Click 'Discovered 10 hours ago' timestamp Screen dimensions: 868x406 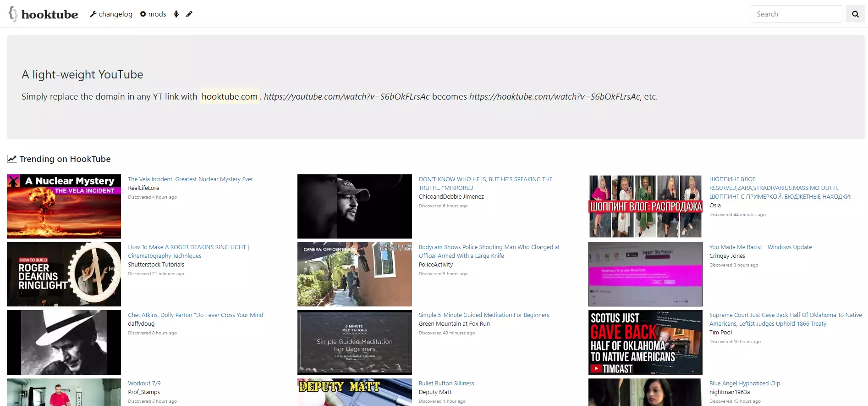click(x=735, y=342)
